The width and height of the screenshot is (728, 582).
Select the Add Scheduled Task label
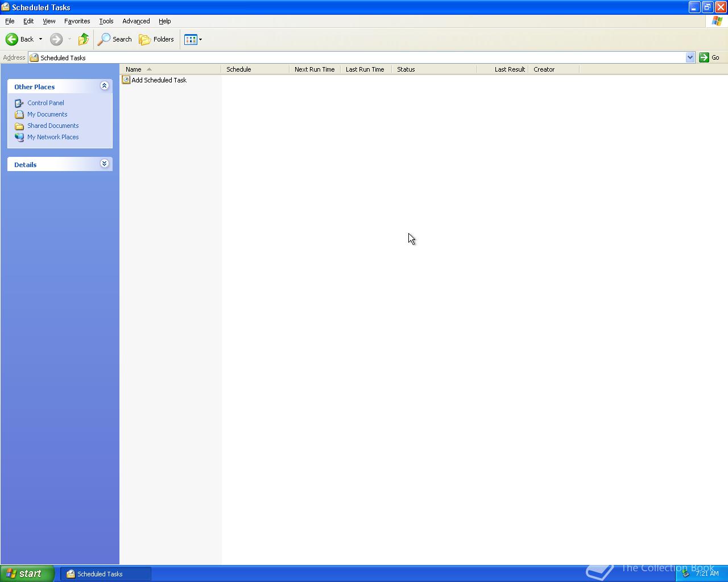[159, 80]
